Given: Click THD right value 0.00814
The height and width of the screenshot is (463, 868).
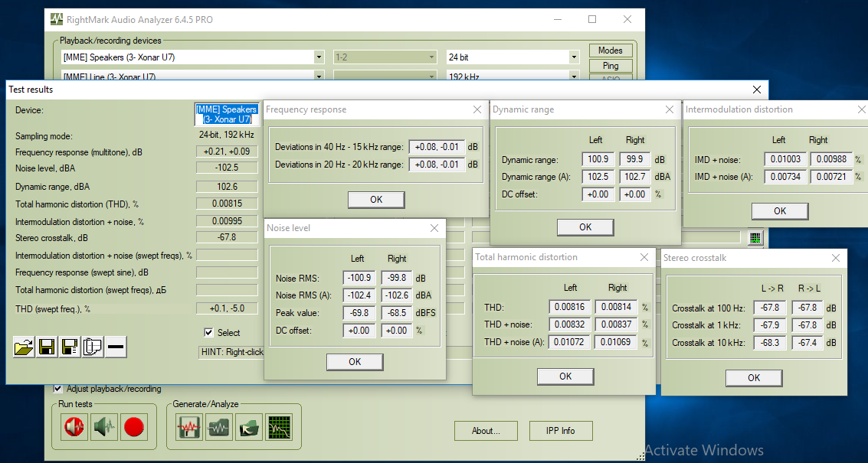Looking at the screenshot, I should (616, 307).
